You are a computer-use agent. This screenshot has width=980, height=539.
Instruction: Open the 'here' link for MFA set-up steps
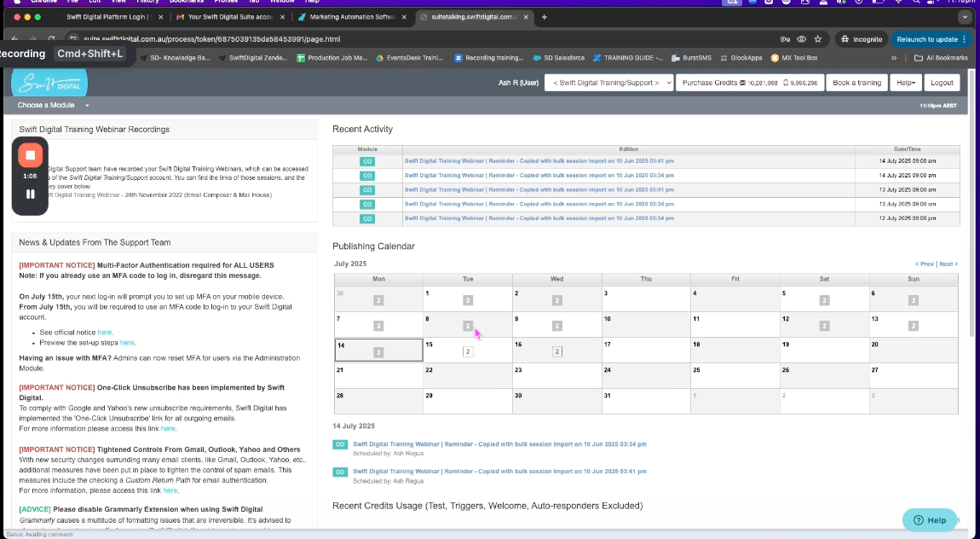(127, 343)
